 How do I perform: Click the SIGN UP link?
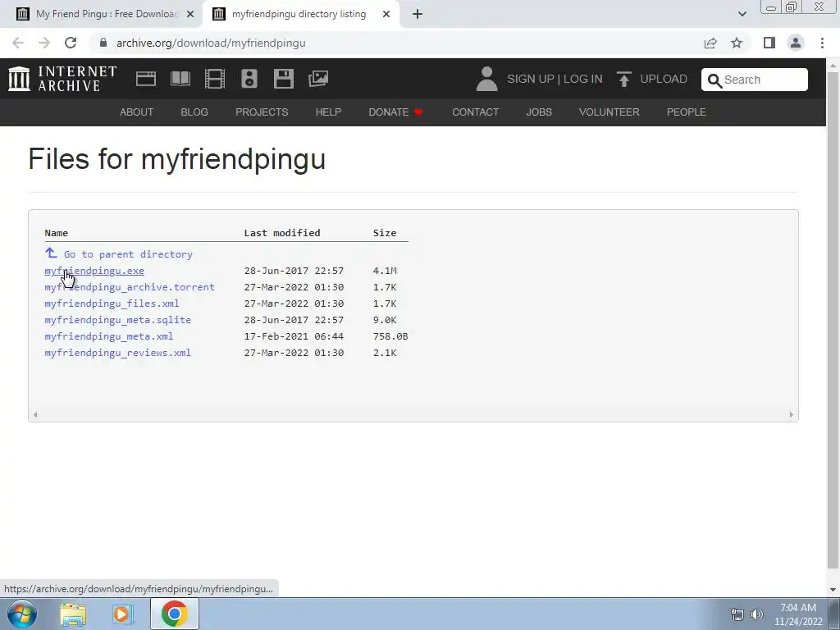point(531,79)
